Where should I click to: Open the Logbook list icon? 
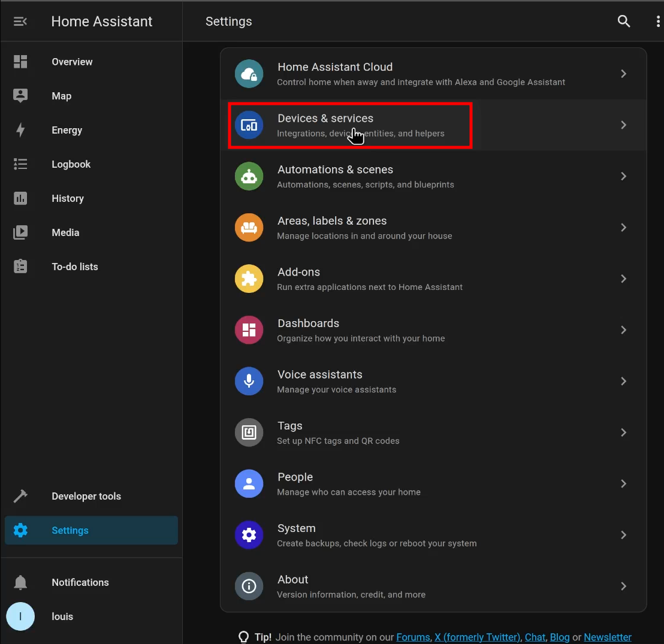point(20,164)
